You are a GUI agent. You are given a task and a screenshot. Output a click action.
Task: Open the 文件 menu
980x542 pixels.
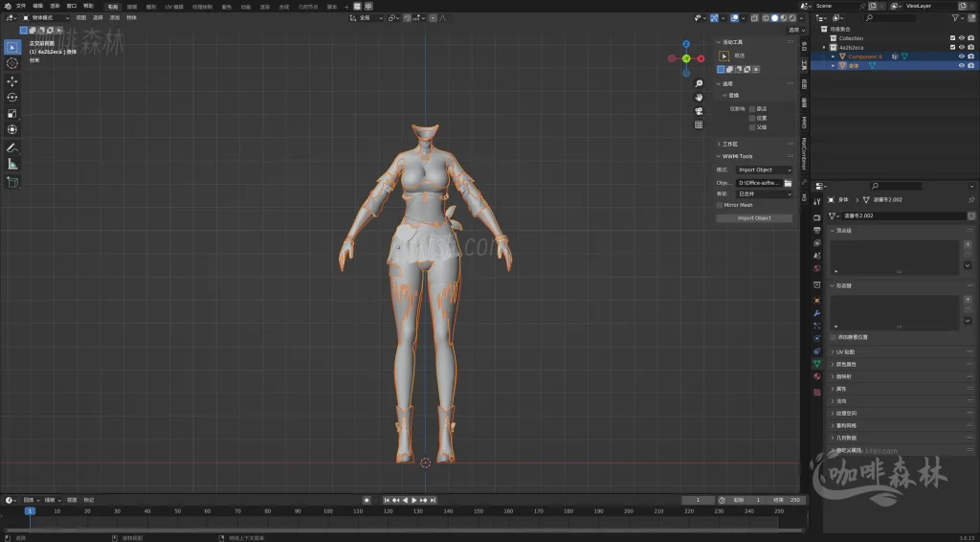pos(21,6)
